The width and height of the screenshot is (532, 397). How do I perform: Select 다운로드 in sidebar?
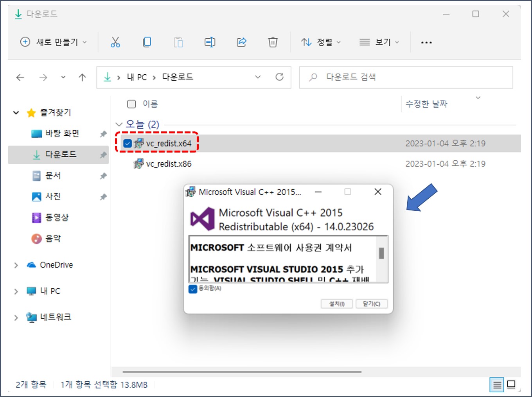point(61,154)
